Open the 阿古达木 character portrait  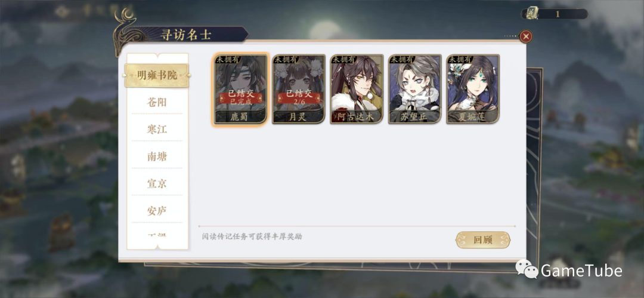tap(357, 89)
